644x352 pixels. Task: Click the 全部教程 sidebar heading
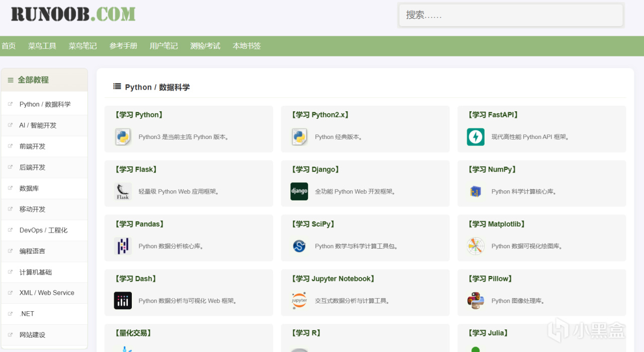pos(33,80)
